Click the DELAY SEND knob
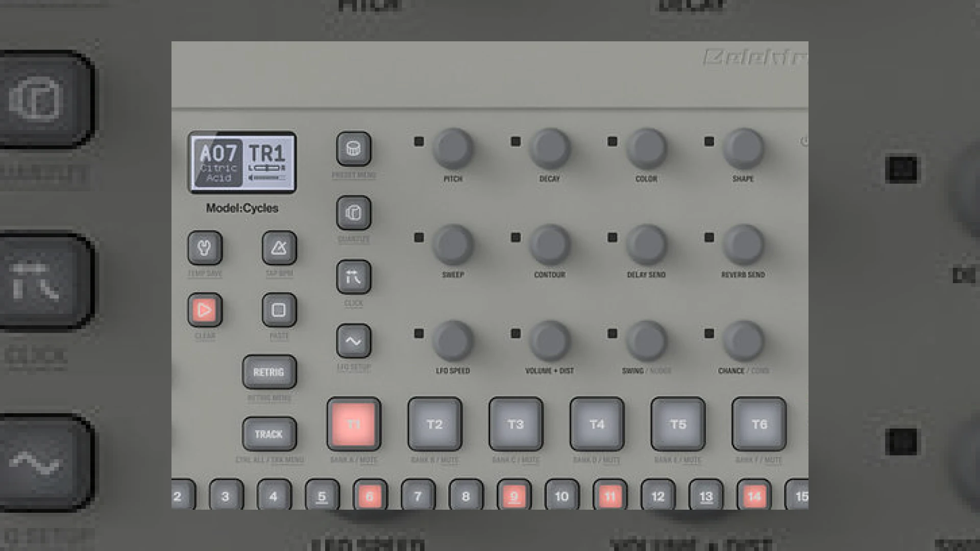The height and width of the screenshot is (551, 980). coord(647,244)
